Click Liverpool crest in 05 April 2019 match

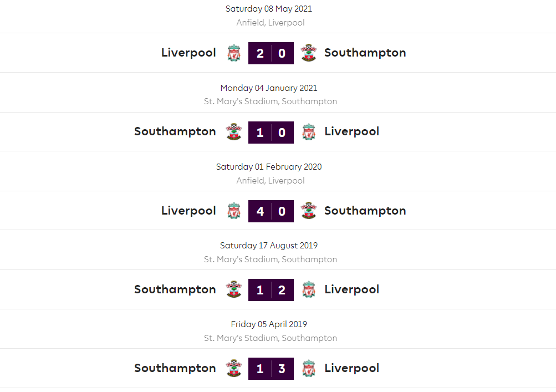pos(308,368)
